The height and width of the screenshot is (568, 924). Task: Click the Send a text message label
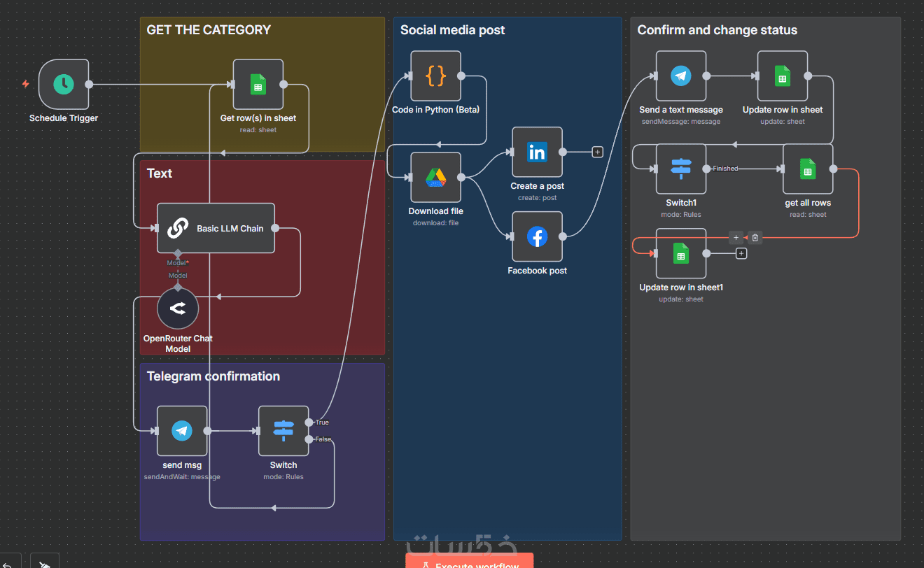pos(681,110)
